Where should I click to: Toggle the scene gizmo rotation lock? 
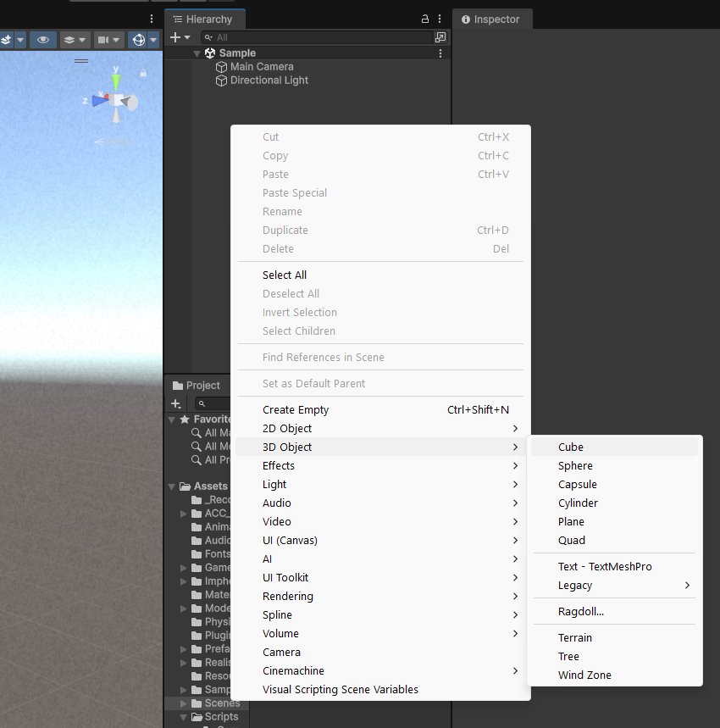143,73
